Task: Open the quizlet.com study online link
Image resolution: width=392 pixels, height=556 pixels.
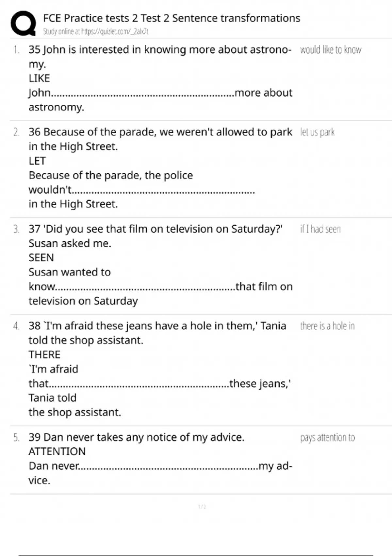Action: pos(114,31)
